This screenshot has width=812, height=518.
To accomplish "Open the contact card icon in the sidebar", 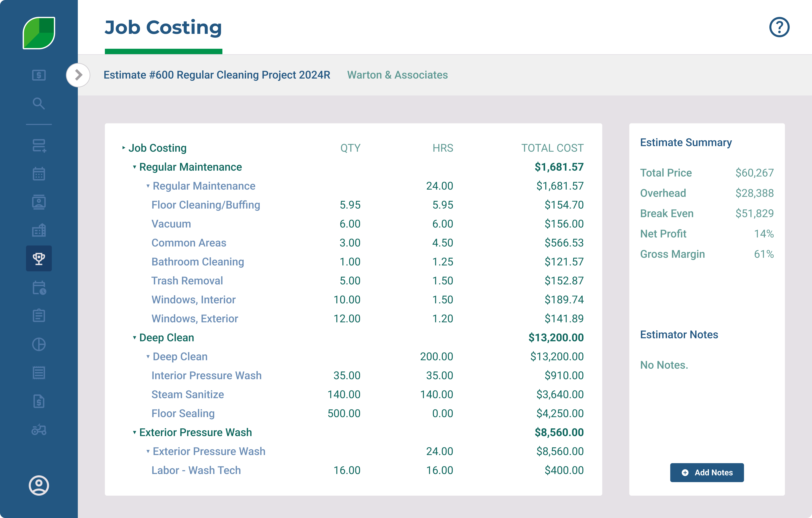I will (39, 202).
